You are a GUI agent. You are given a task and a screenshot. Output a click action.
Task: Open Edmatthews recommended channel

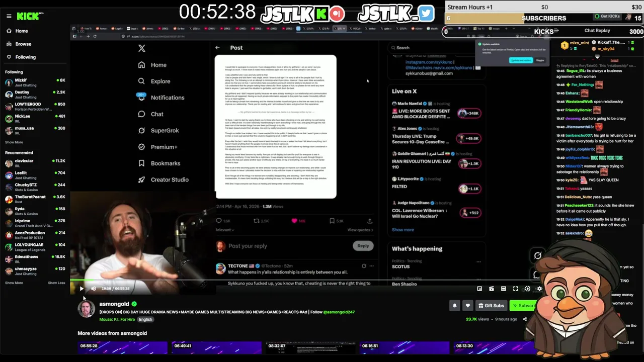point(35,259)
